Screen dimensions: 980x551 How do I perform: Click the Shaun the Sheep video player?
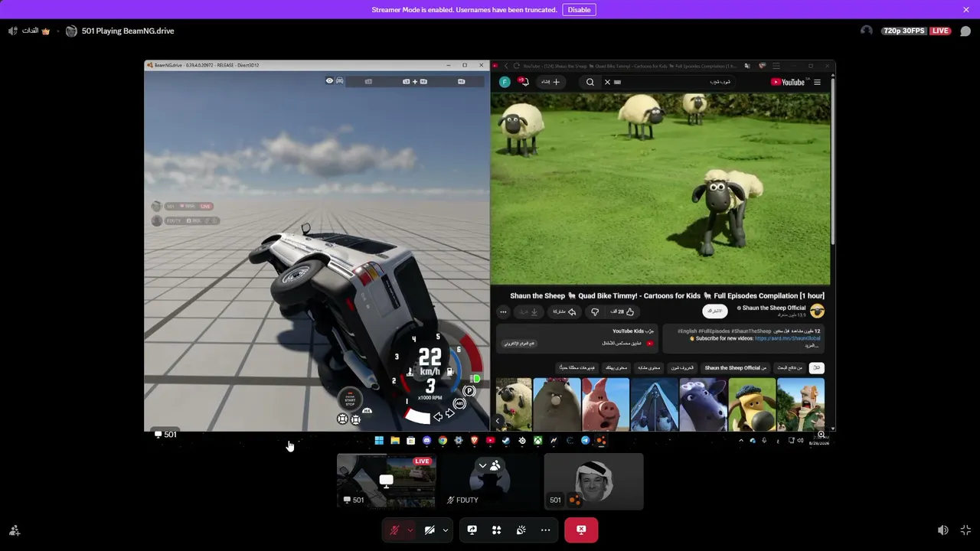click(660, 189)
